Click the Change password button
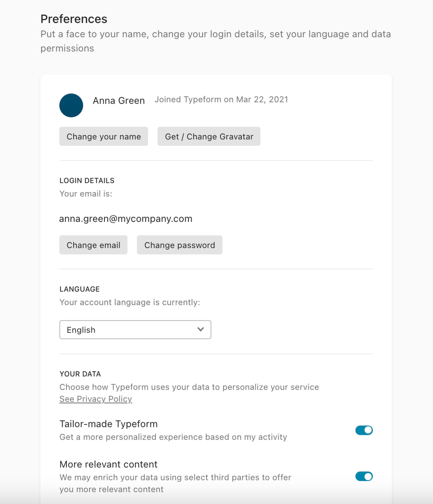The image size is (433, 504). (179, 245)
